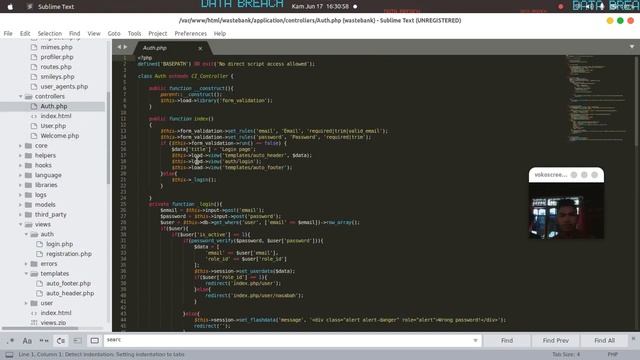The width and height of the screenshot is (640, 360).
Task: Open profiler.php in sidebar
Action: (57, 57)
